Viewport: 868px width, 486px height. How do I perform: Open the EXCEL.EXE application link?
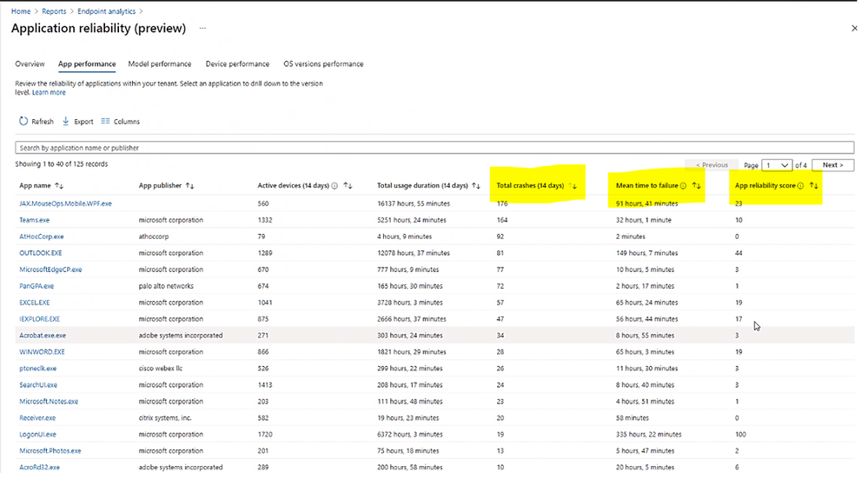[x=35, y=303]
